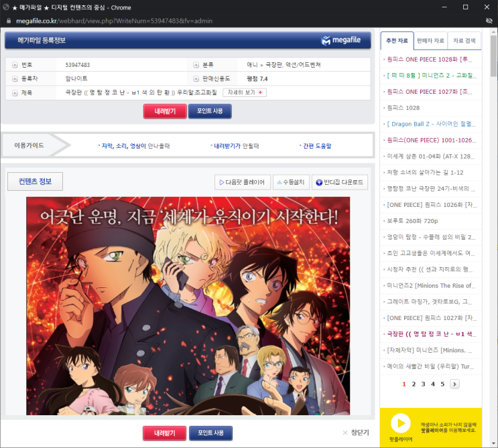Open 보루토 260화 720p link
Image resolution: width=498 pixels, height=448 pixels.
[412, 221]
